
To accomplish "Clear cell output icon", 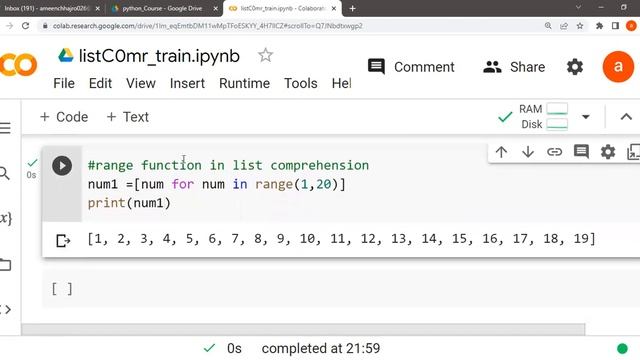I will (x=63, y=240).
